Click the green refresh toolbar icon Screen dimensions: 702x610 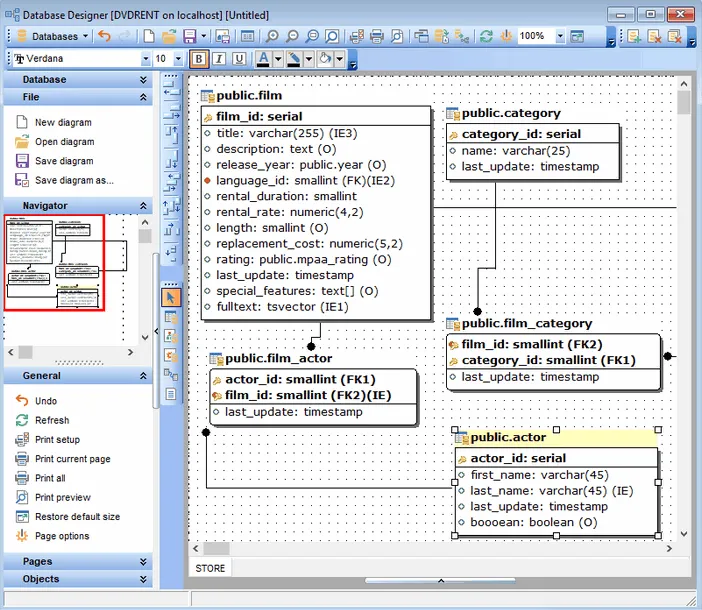[x=486, y=36]
